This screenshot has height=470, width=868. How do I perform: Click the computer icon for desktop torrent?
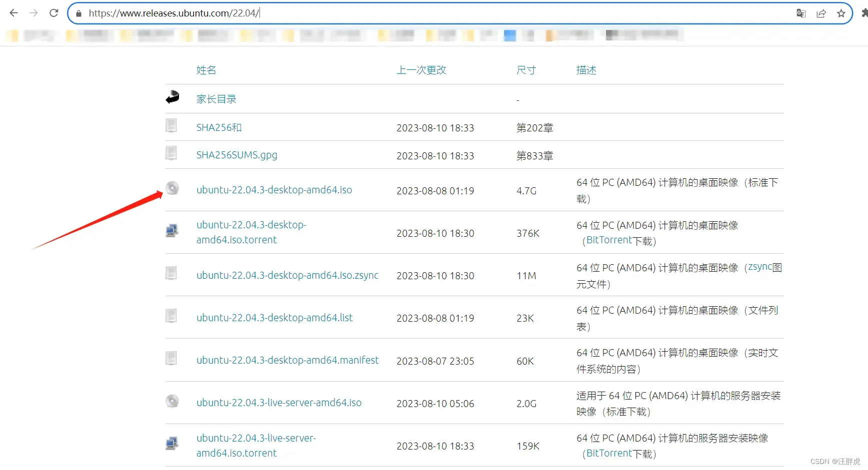pos(172,230)
